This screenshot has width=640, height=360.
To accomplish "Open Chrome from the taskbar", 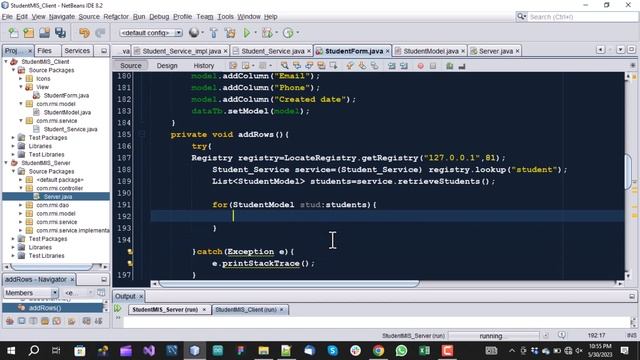I will coord(378,351).
